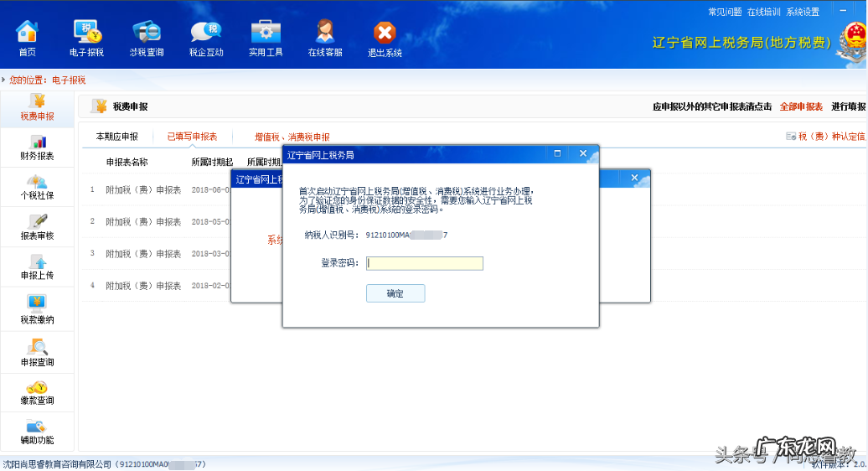Viewport: 868px width, 471px height.
Task: Open 税企互动 chat icon
Action: tap(206, 39)
